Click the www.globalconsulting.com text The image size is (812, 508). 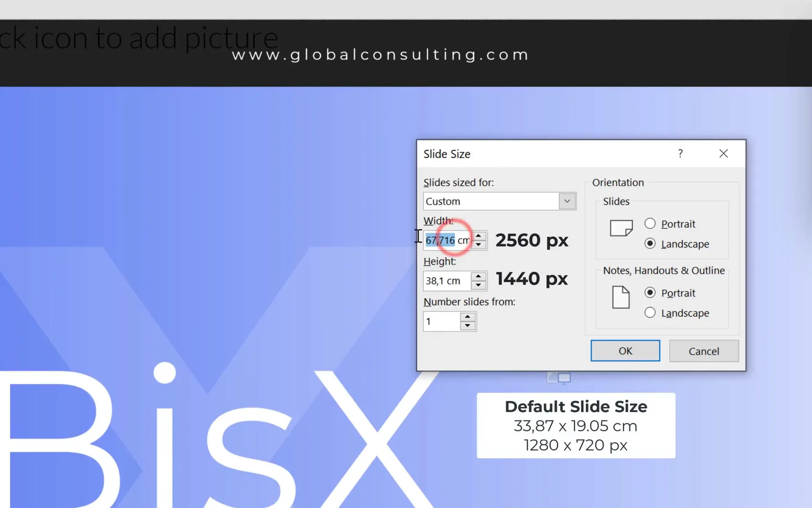[x=380, y=54]
